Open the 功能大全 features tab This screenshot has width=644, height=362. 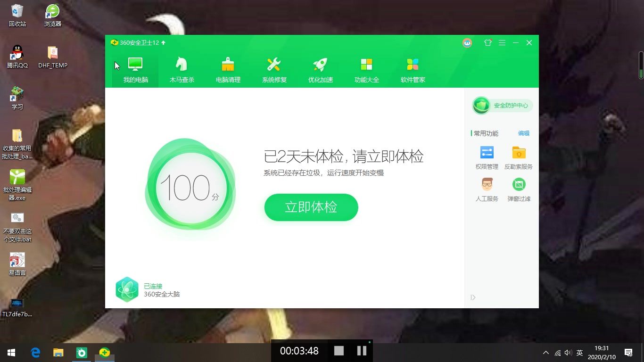click(366, 70)
